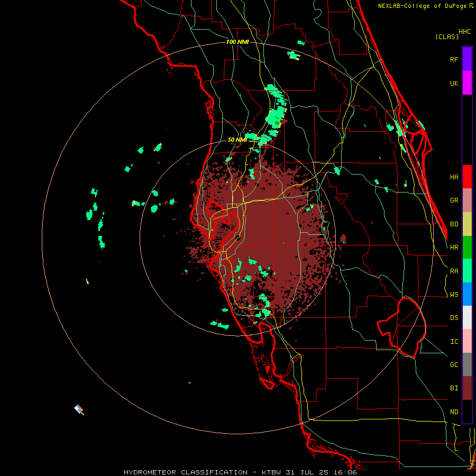The image size is (476, 476).
Task: Click the GR legend label
Action: [454, 200]
